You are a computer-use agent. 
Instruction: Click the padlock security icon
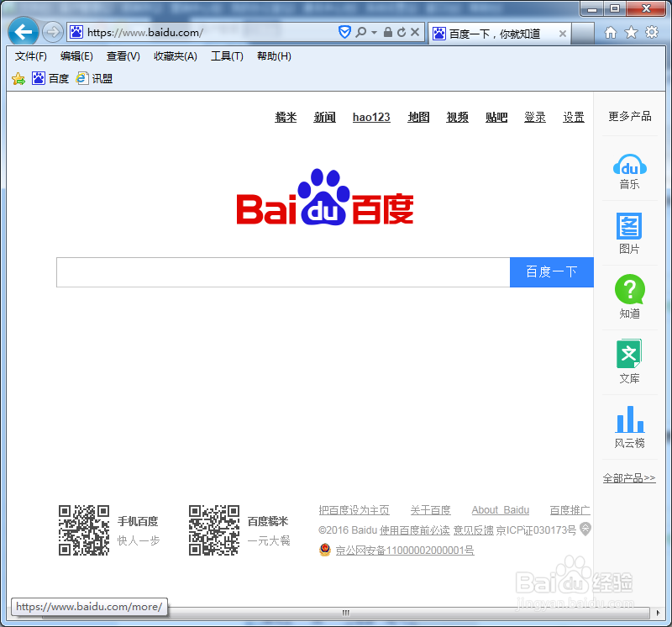point(388,32)
